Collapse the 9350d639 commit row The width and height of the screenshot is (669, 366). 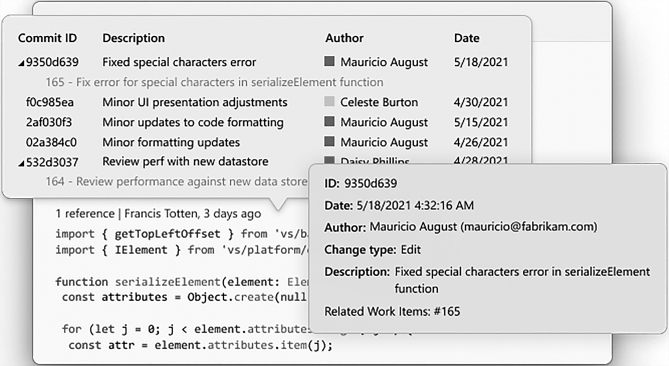click(21, 64)
